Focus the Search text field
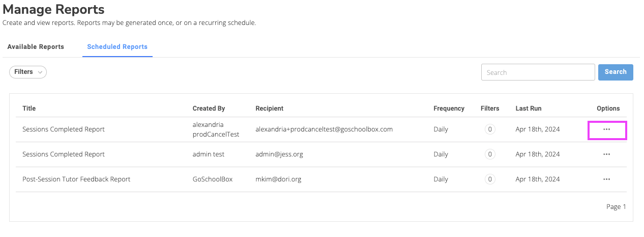The image size is (644, 237). click(538, 72)
